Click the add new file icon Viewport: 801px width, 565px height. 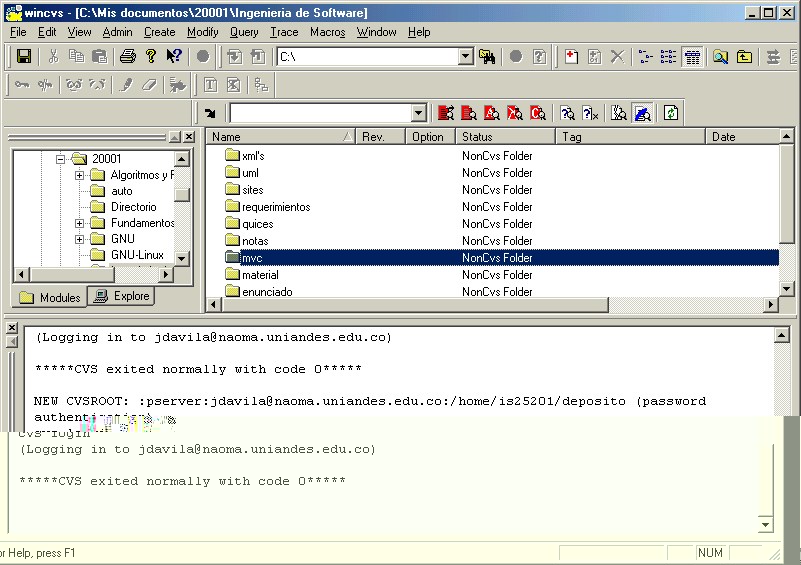[571, 57]
